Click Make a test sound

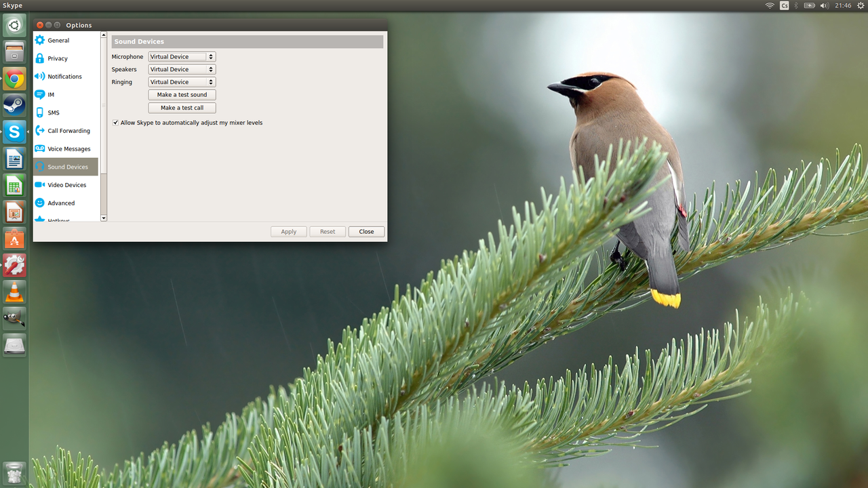(182, 95)
